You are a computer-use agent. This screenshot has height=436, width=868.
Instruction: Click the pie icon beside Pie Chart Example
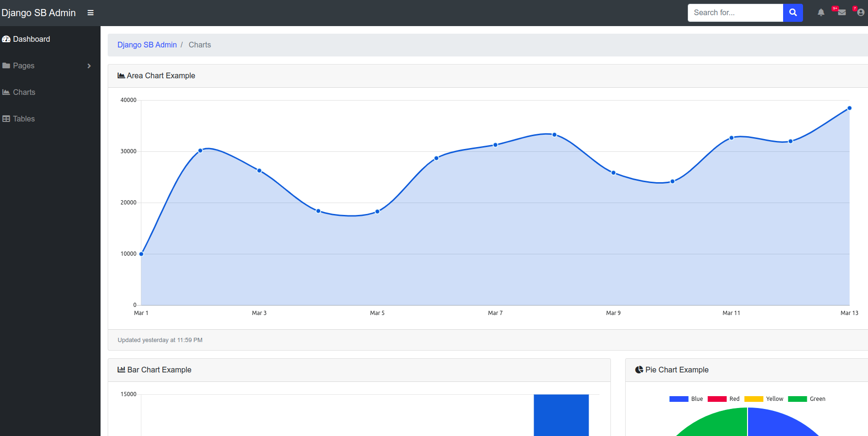(x=639, y=370)
